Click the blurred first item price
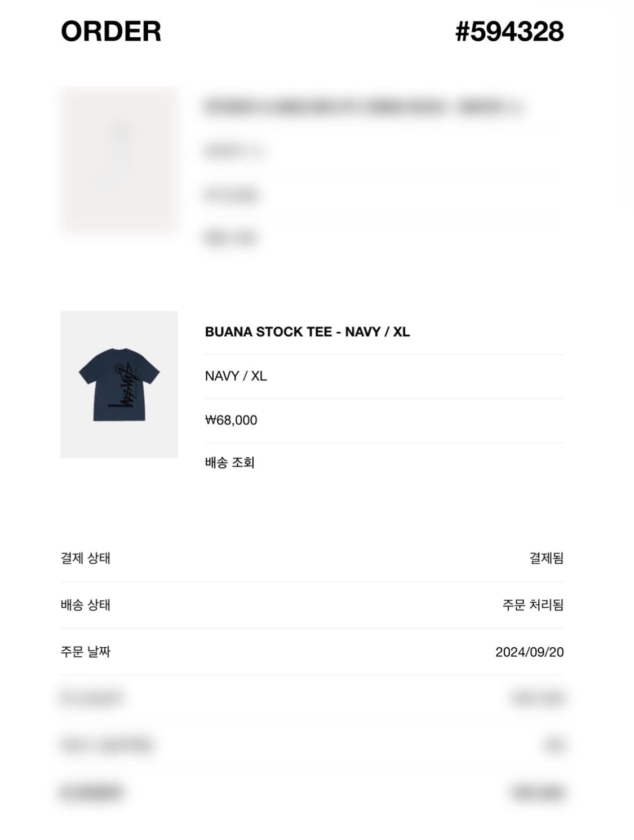This screenshot has width=634, height=840. coord(231,195)
